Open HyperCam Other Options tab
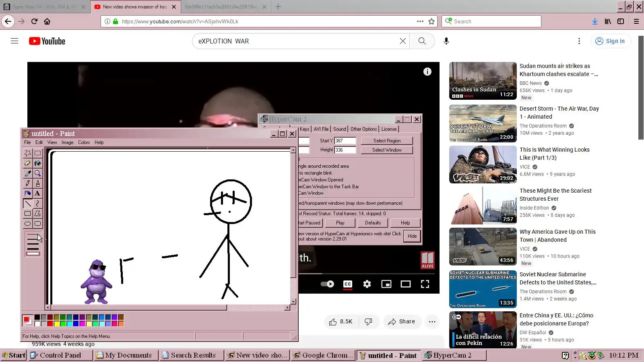Screen dimensions: 644x362 (363, 129)
